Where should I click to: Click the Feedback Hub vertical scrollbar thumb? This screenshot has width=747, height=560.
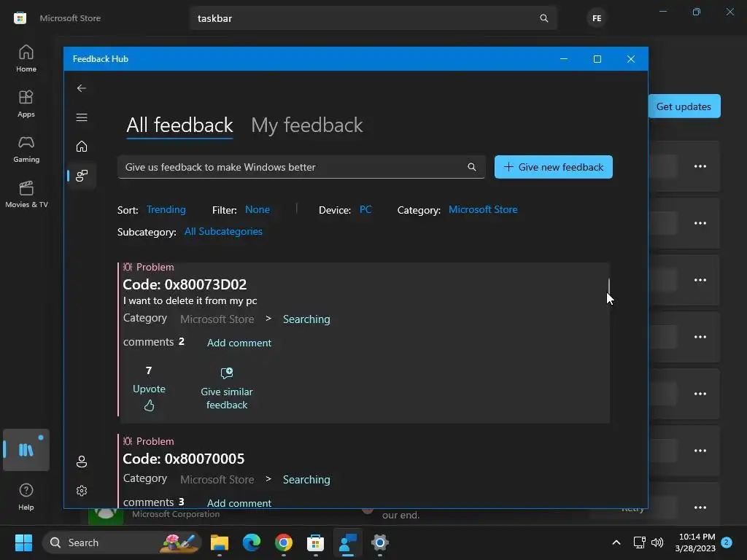click(x=609, y=286)
